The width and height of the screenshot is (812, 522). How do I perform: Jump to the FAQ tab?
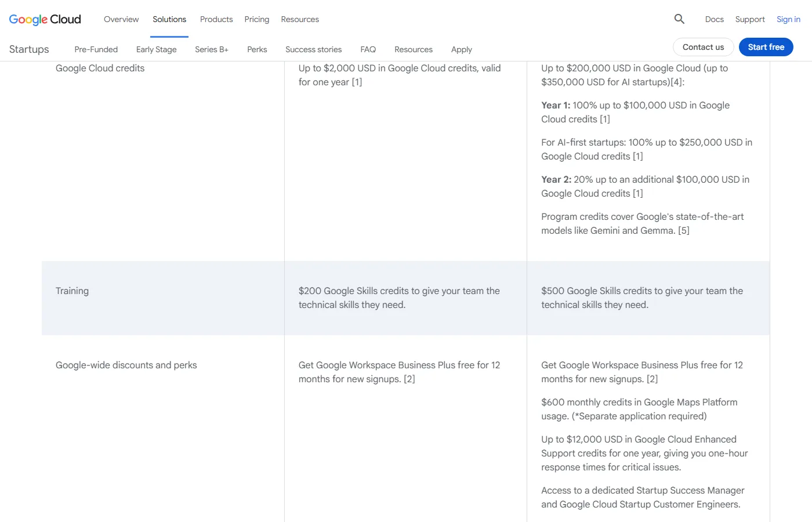pos(368,49)
